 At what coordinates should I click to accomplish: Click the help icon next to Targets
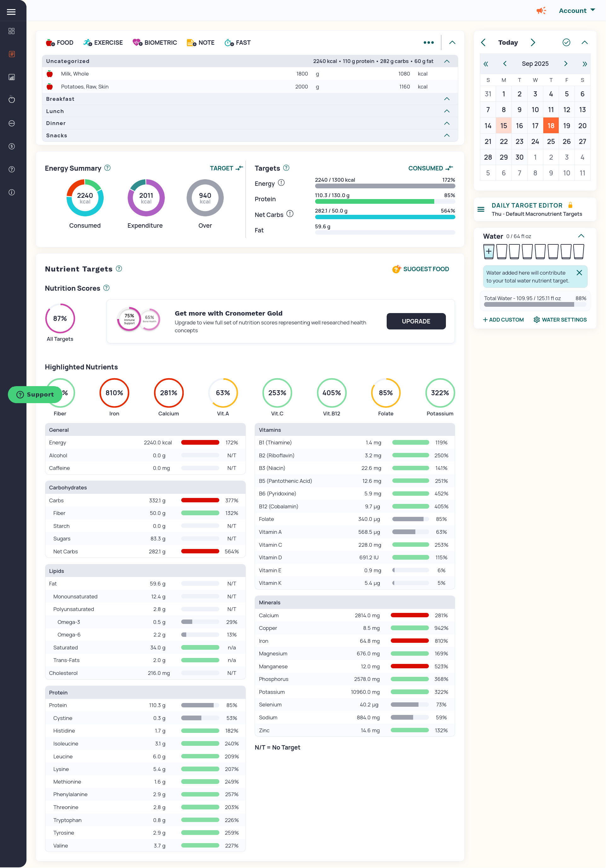[x=286, y=168]
